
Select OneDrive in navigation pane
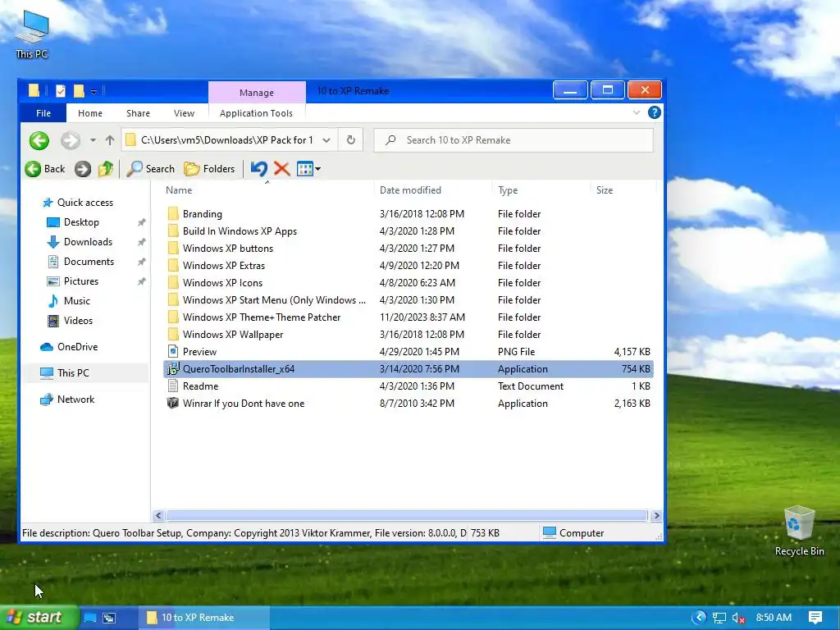click(69, 347)
